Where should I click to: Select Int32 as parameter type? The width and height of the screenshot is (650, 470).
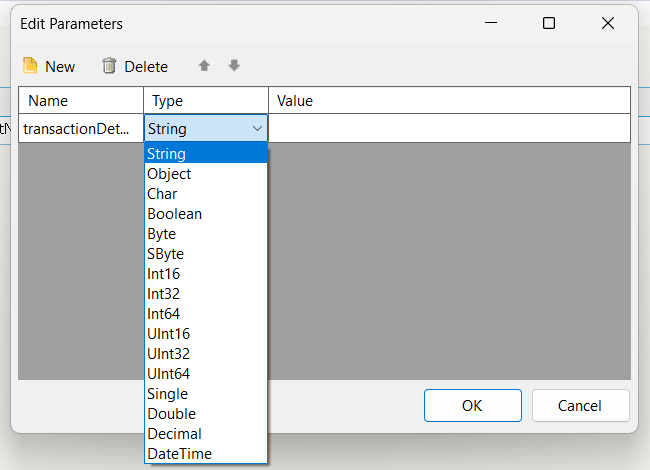point(206,294)
